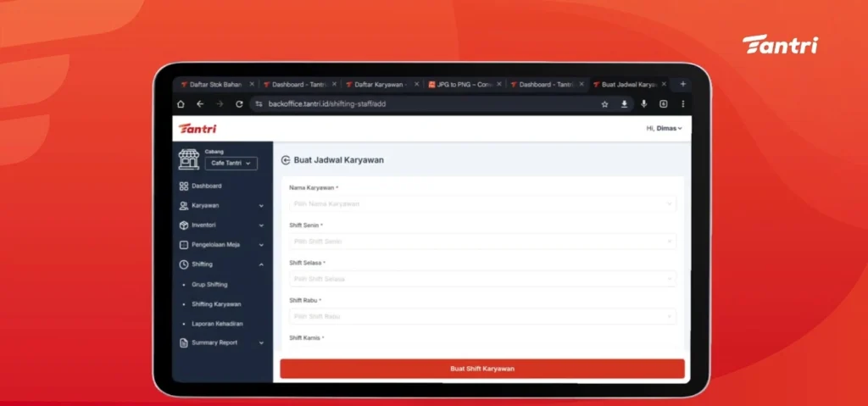Expand the Pengelolaan Meja sidebar chevron
The width and height of the screenshot is (868, 406).
261,245
